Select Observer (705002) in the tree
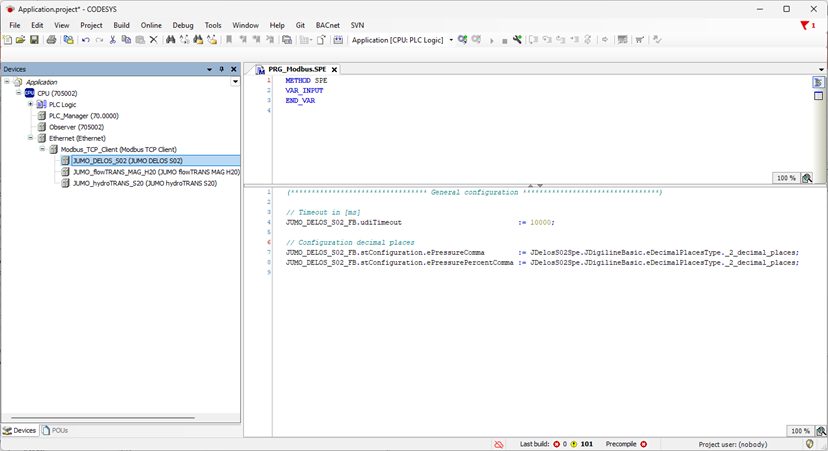Viewport: 828px width, 451px height. coord(76,127)
